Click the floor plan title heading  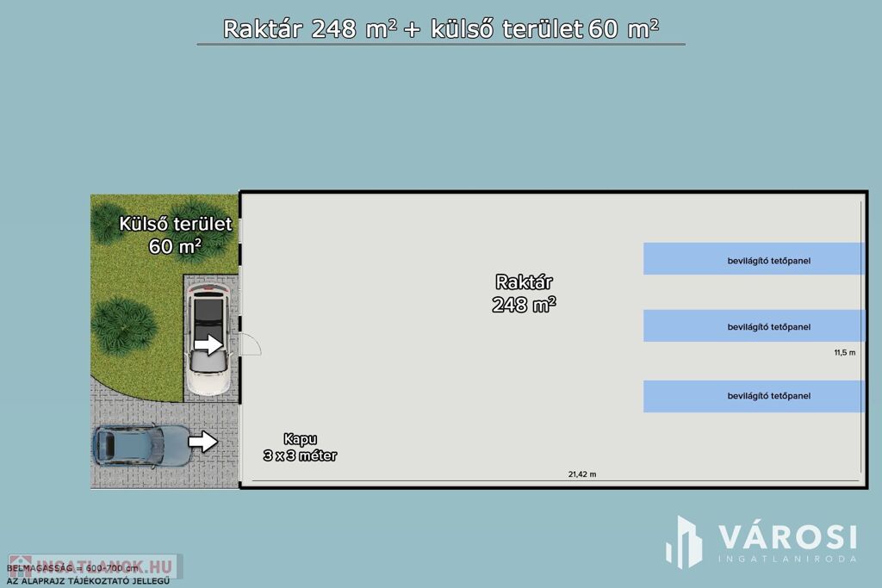point(440,28)
